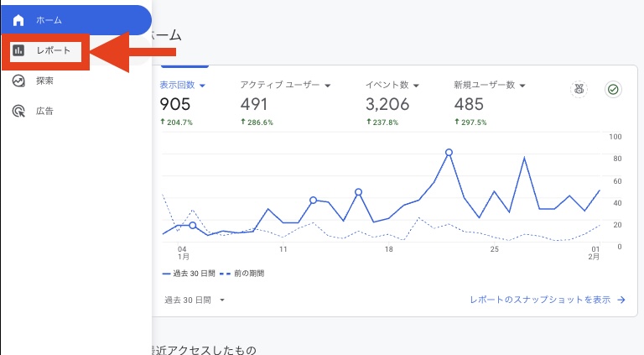Click the green checkmark status icon
Image resolution: width=644 pixels, height=355 pixels.
pos(613,89)
